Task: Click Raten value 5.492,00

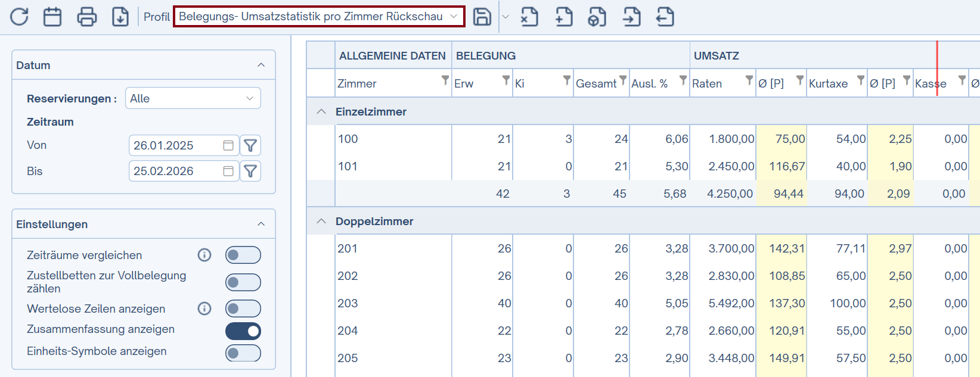Action: click(731, 303)
